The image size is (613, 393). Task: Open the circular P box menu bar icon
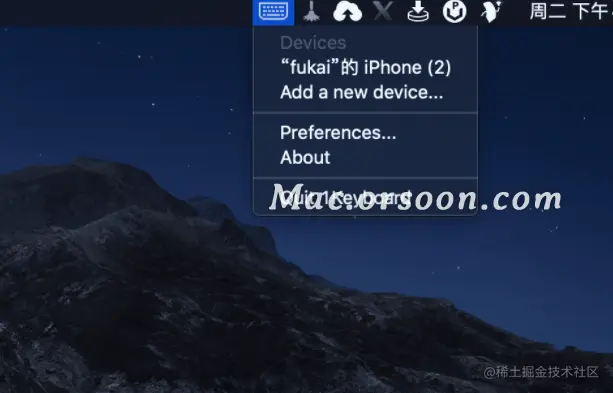454,11
